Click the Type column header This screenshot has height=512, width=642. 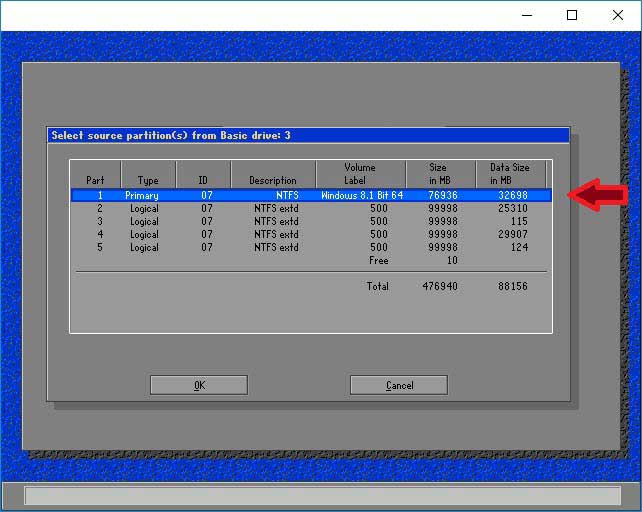[x=148, y=180]
